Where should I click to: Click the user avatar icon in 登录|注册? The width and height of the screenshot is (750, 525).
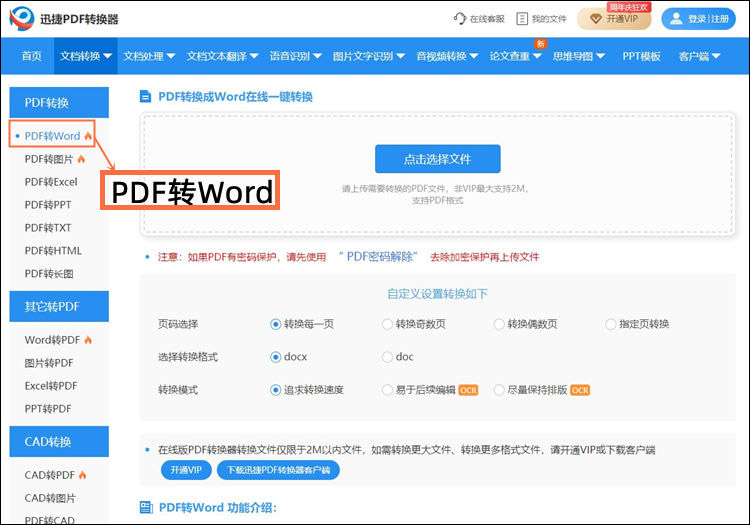675,19
